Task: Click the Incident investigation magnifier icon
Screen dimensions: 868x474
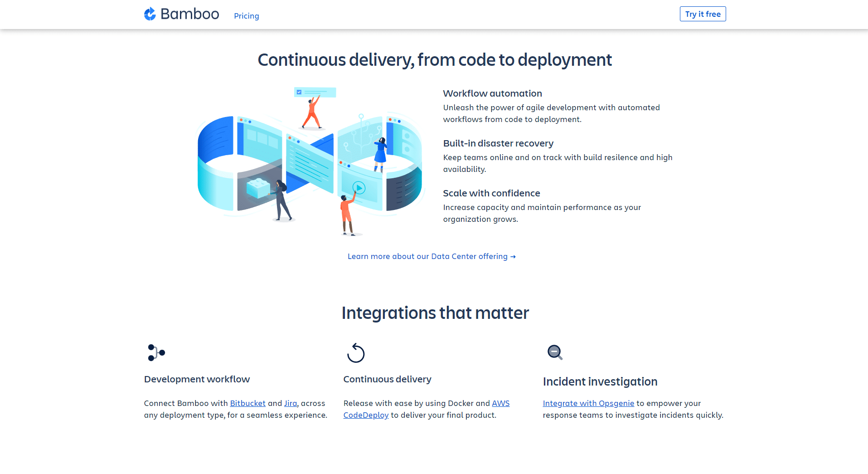Action: 555,352
